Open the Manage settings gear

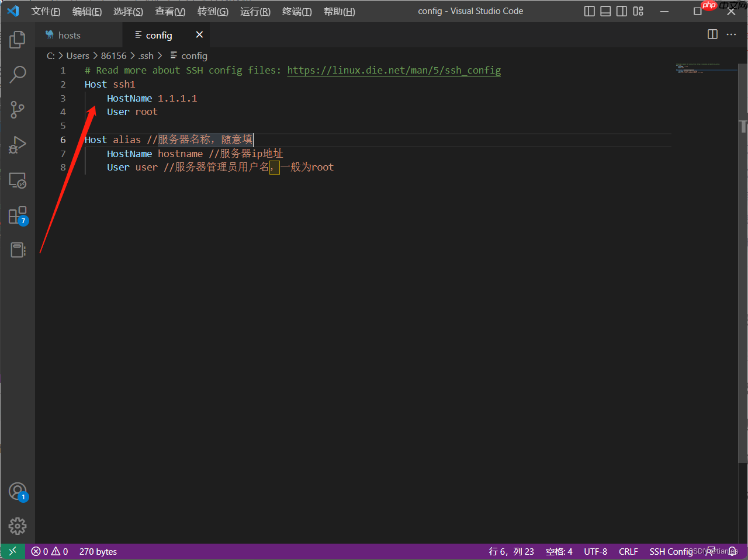pyautogui.click(x=17, y=526)
